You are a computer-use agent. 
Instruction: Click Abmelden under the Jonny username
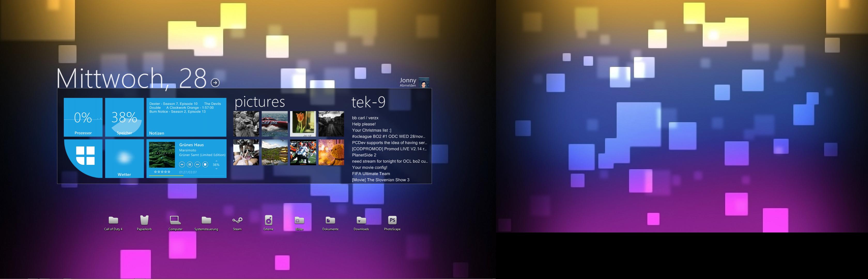click(408, 86)
